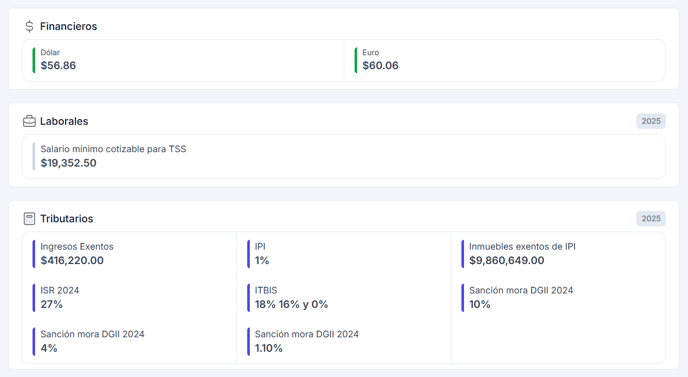Viewport: 688px width, 377px height.
Task: Click the euro rate $60.06
Action: coord(380,65)
